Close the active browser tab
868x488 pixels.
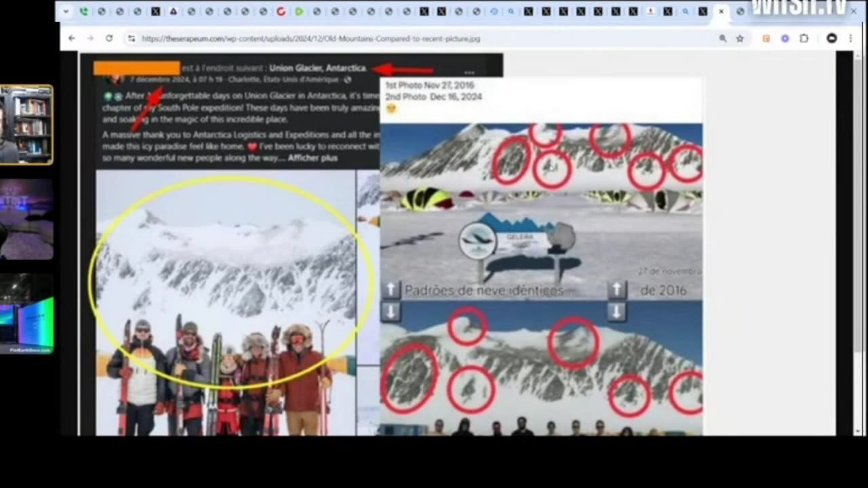721,12
